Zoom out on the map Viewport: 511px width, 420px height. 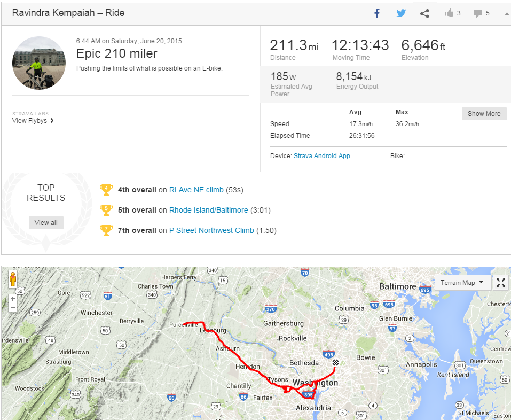13,308
